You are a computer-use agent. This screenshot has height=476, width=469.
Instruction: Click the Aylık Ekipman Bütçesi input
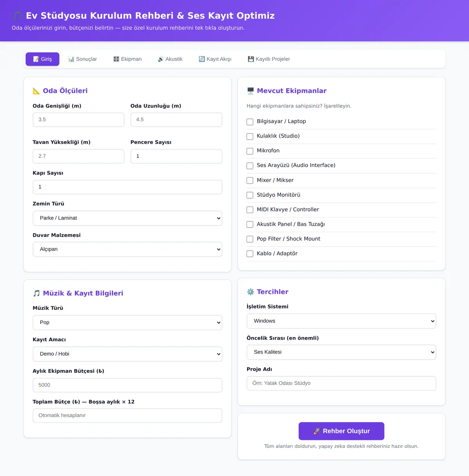click(127, 385)
